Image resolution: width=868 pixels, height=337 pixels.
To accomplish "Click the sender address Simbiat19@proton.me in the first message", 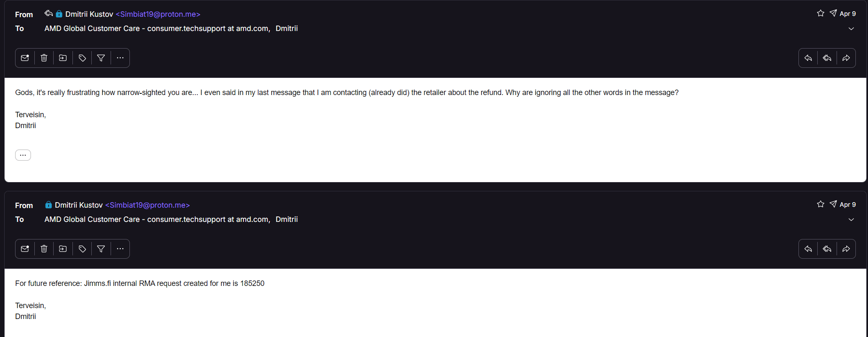I will [x=158, y=14].
